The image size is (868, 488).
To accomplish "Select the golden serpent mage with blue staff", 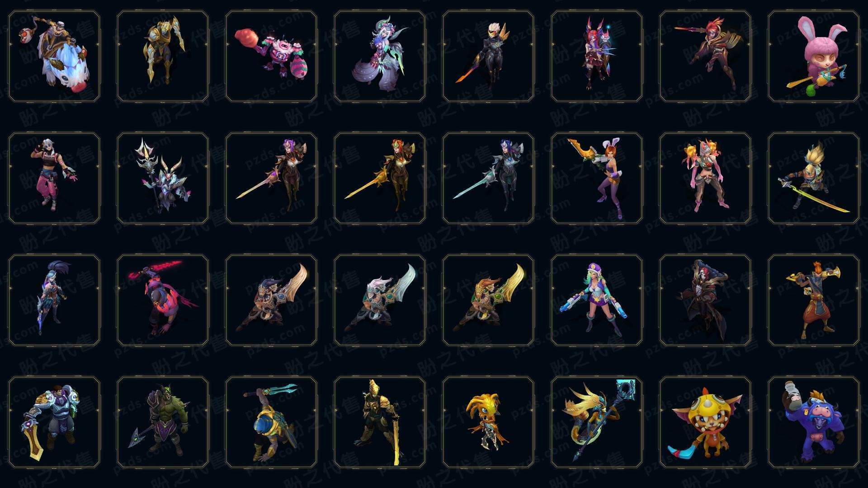I will point(597,422).
